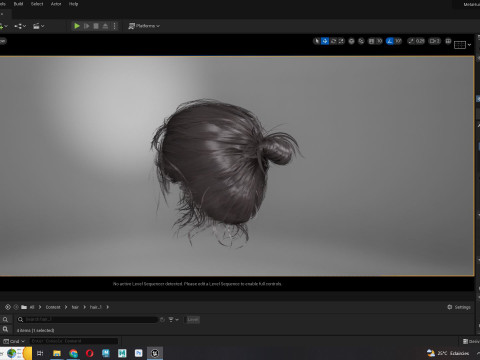Open the Platforms dropdown
480x360 pixels.
click(x=144, y=26)
